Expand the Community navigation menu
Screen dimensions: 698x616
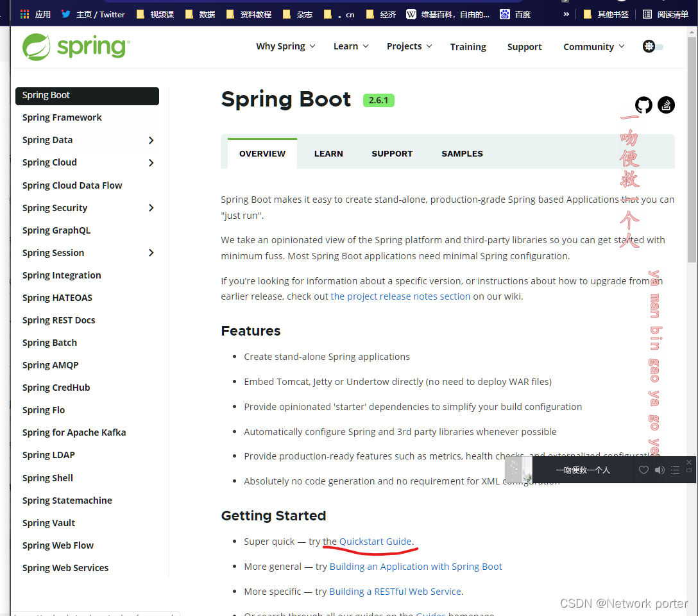(x=594, y=47)
